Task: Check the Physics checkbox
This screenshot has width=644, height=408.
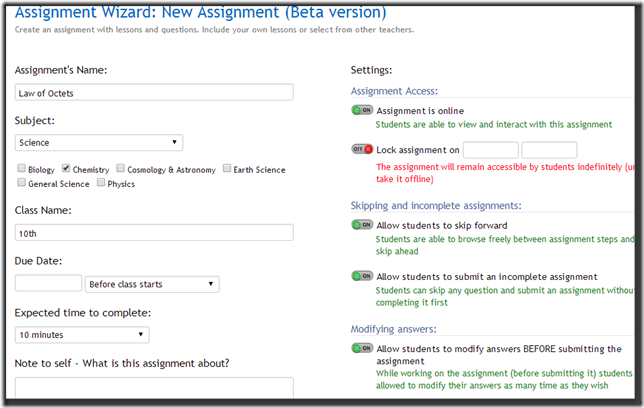Action: coord(100,183)
